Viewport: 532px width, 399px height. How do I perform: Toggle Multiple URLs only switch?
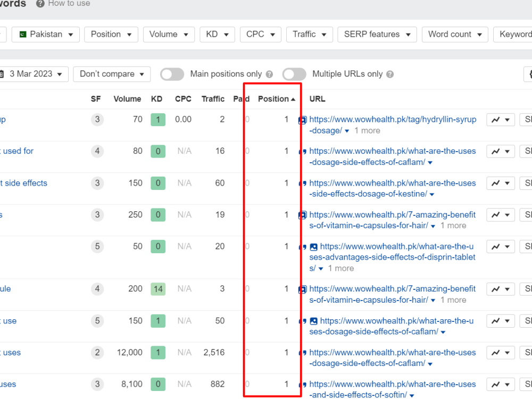pyautogui.click(x=294, y=74)
